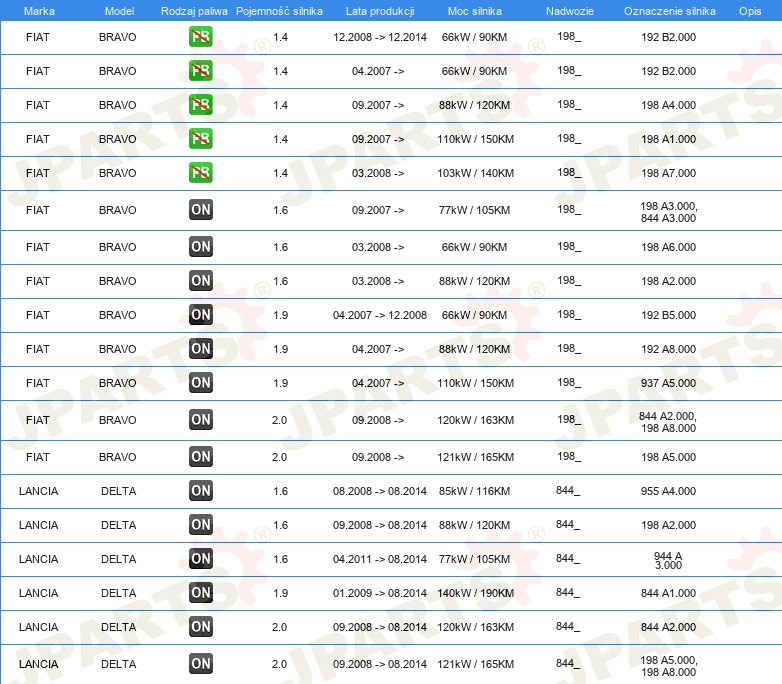Click ON diesel icon in the 77kW / 105KM BRAVO row

200,210
